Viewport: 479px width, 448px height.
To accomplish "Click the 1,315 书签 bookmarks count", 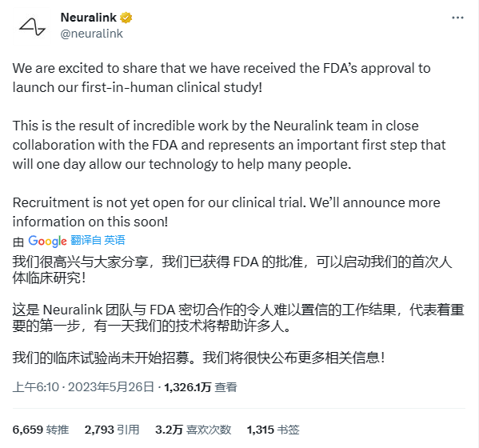I will (x=273, y=430).
